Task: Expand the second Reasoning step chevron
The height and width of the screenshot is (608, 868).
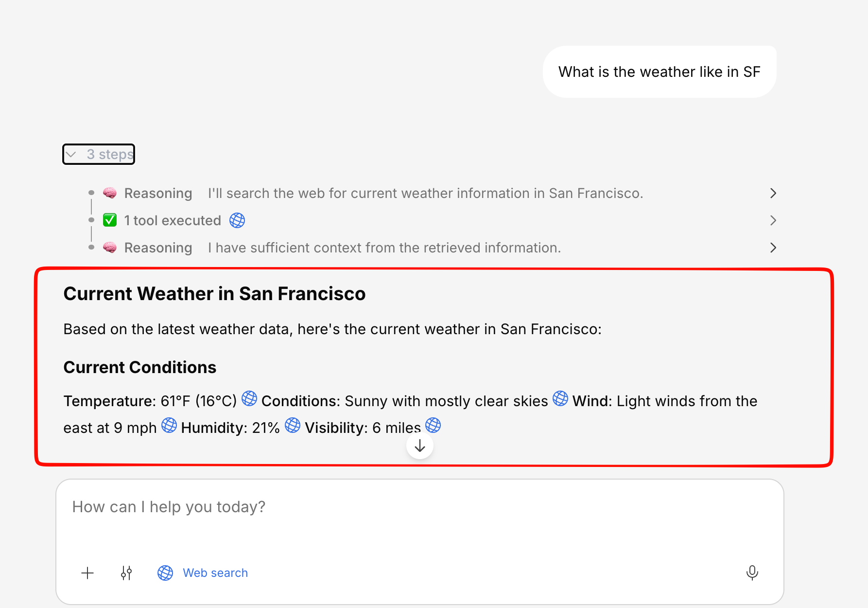Action: click(773, 248)
